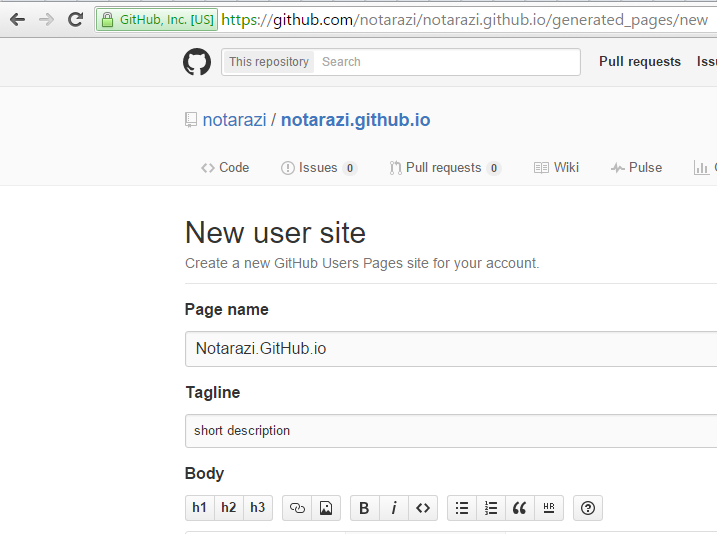Open the Graphs bar chart tab
Image resolution: width=717 pixels, height=534 pixels.
[705, 168]
